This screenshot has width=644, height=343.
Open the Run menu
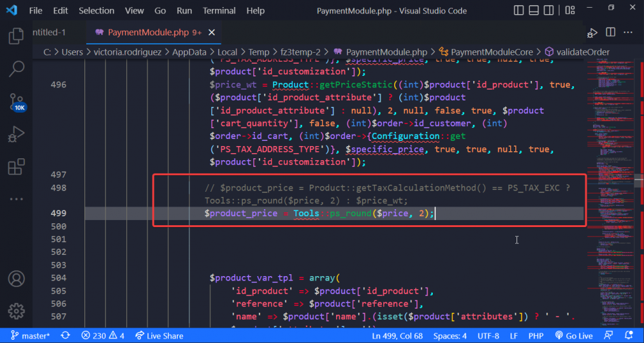click(x=184, y=11)
